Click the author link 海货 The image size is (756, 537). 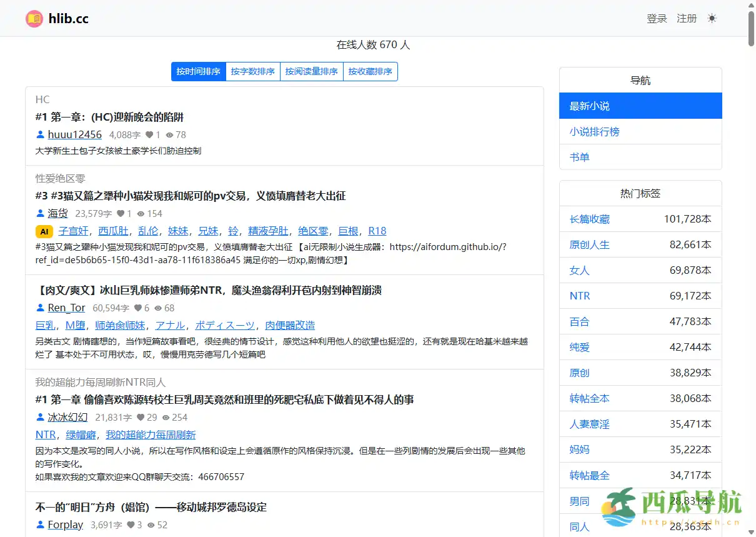tap(57, 213)
